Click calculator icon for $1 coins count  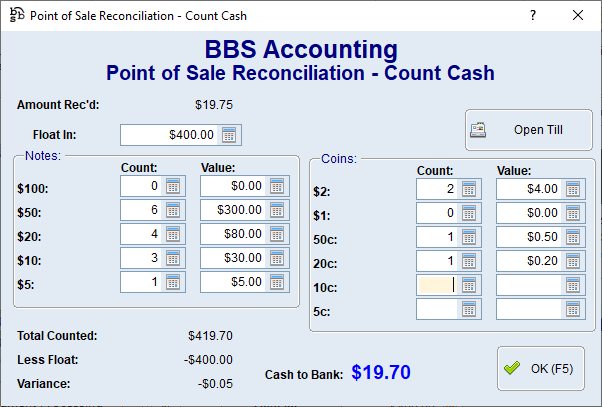469,212
